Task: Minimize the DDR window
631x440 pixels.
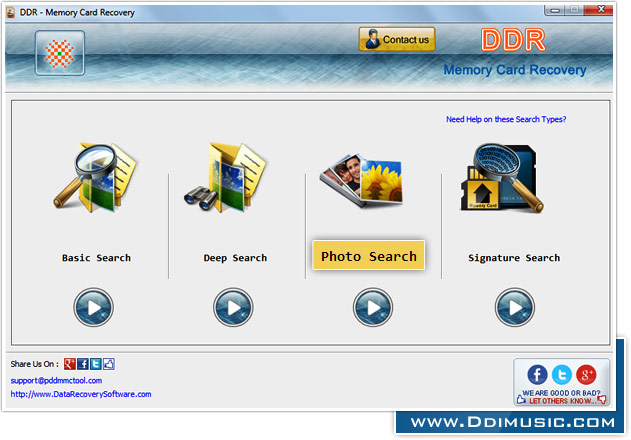Action: (555, 10)
